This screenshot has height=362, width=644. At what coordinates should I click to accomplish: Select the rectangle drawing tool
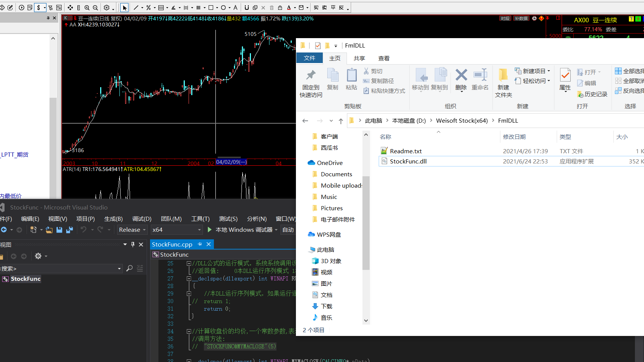click(211, 8)
